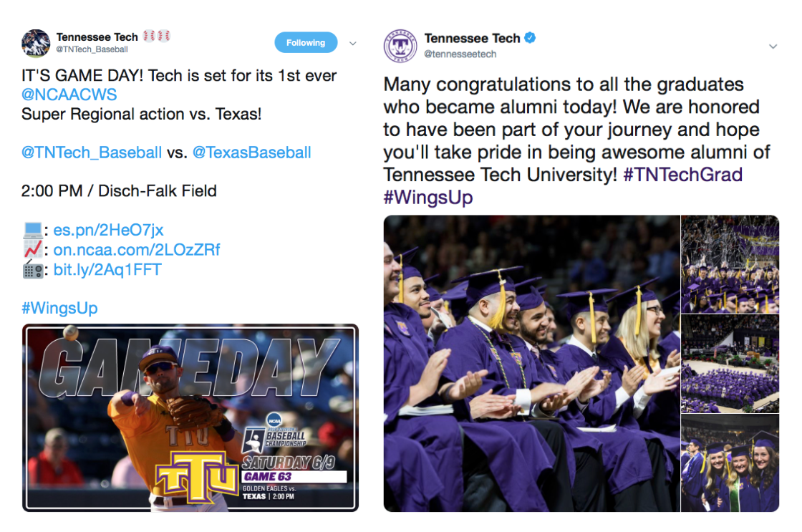The image size is (802, 532).
Task: Click the Tennessee Tech Baseball profile avatar
Action: 36,43
